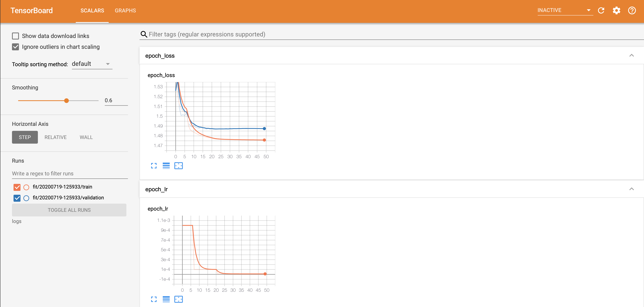Expand epoch_loss chart to full size
Viewport: 644px width, 307px height.
[x=154, y=166]
